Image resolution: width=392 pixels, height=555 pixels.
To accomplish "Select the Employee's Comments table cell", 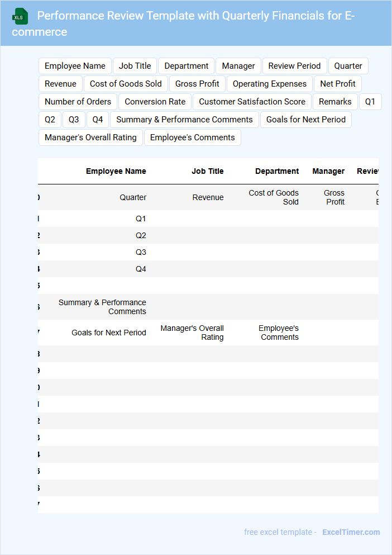I will point(279,333).
